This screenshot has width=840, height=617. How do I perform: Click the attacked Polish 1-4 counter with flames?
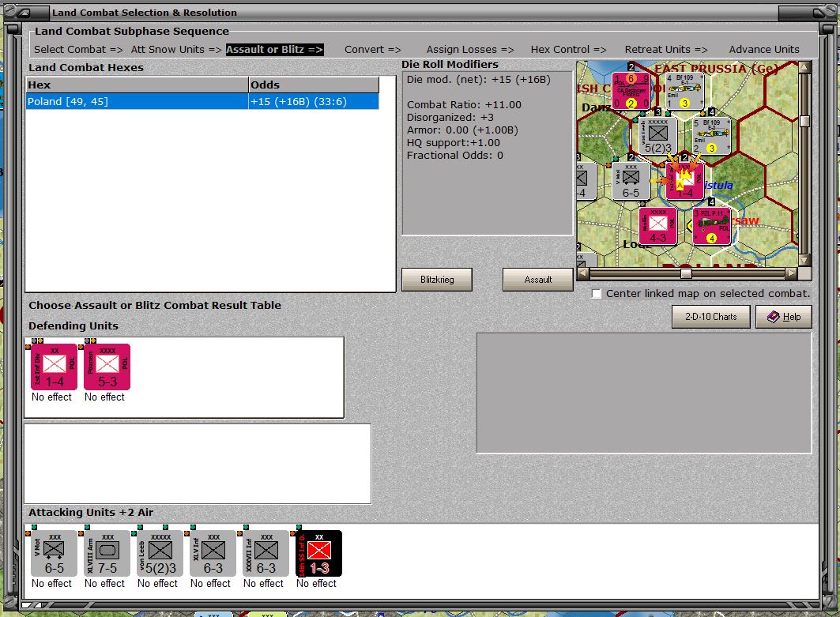click(x=684, y=180)
